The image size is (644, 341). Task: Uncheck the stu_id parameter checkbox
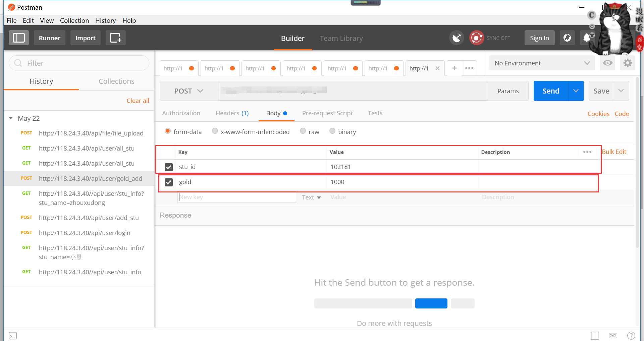pos(169,167)
